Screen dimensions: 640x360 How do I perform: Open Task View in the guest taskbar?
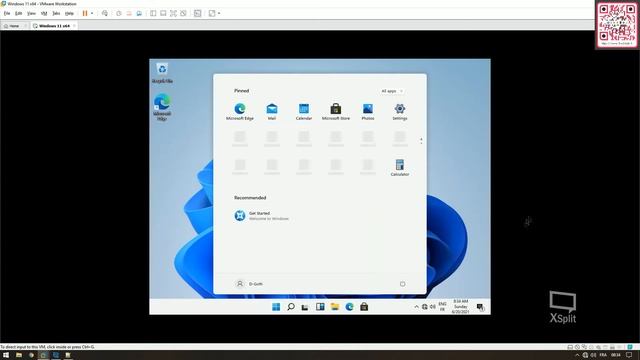click(x=305, y=307)
